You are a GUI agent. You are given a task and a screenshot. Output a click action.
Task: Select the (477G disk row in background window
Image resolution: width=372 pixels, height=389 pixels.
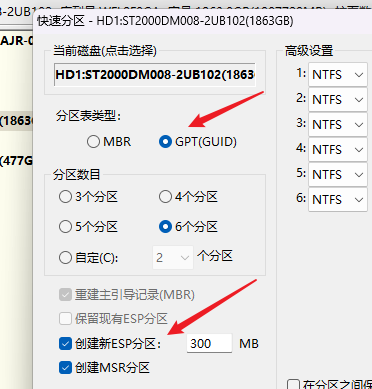click(x=16, y=161)
